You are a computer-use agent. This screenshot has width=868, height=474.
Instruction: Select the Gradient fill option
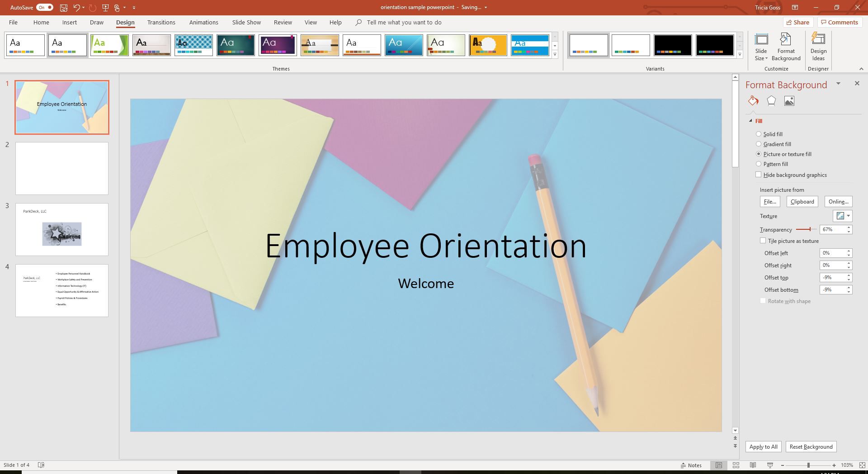tap(759, 144)
